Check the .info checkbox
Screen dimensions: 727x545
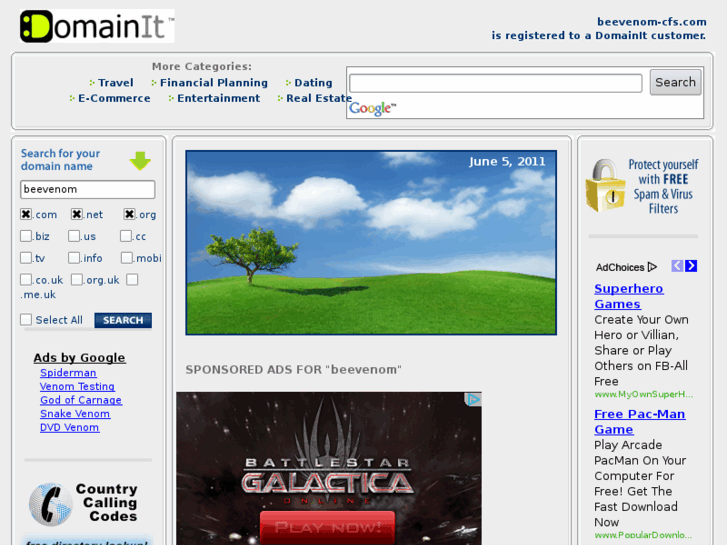(74, 257)
